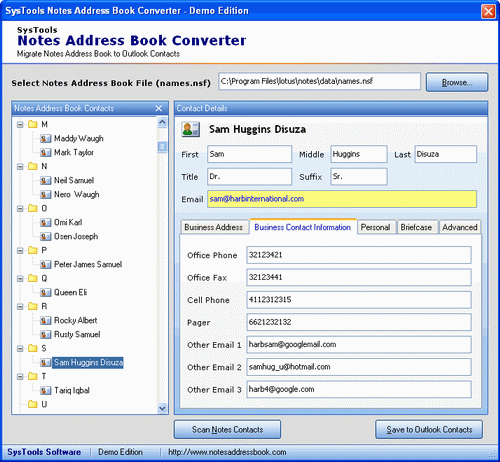The image size is (500, 462).
Task: Click Save to Outlook Contacts button
Action: [x=429, y=430]
